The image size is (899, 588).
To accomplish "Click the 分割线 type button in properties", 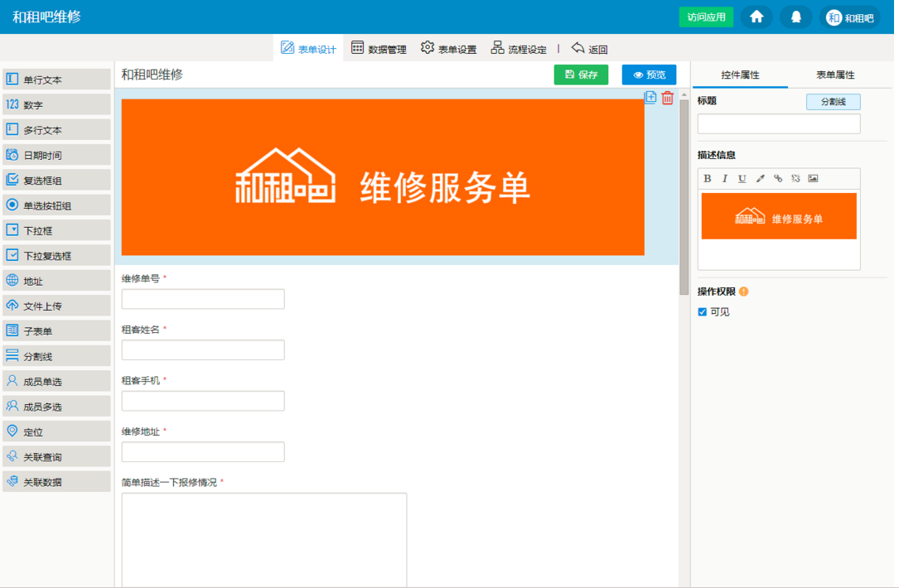I will (x=833, y=102).
